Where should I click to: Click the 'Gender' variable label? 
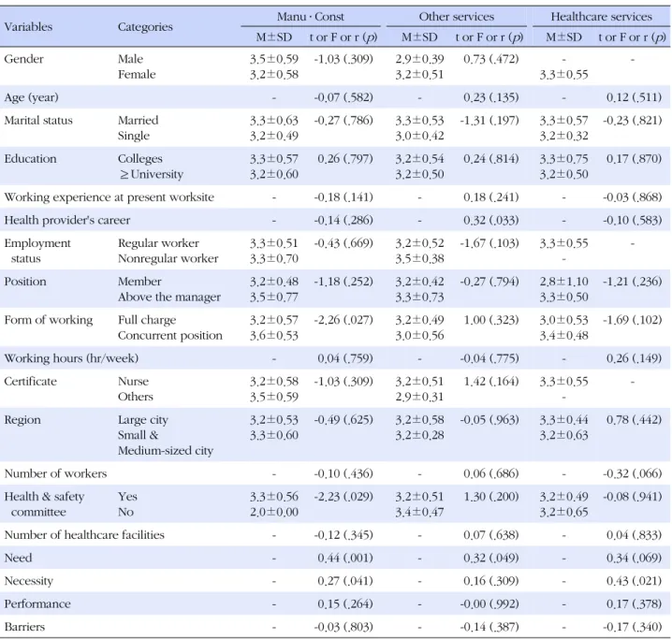coord(24,59)
